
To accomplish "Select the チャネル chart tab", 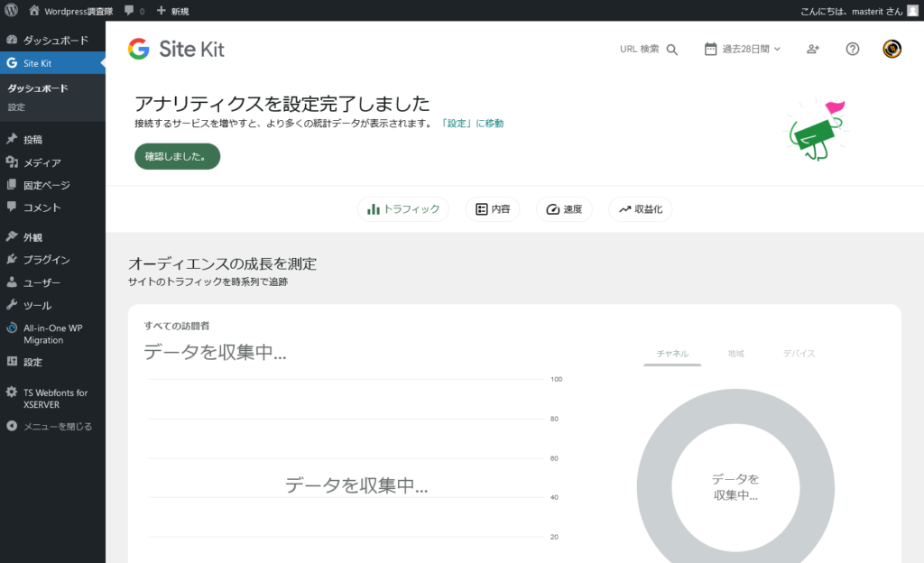I will coord(672,354).
